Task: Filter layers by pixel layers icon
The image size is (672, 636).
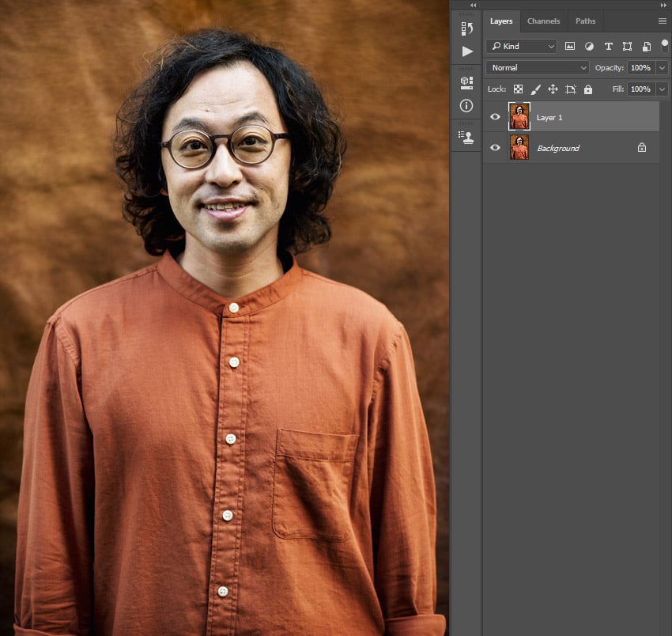Action: pos(570,46)
